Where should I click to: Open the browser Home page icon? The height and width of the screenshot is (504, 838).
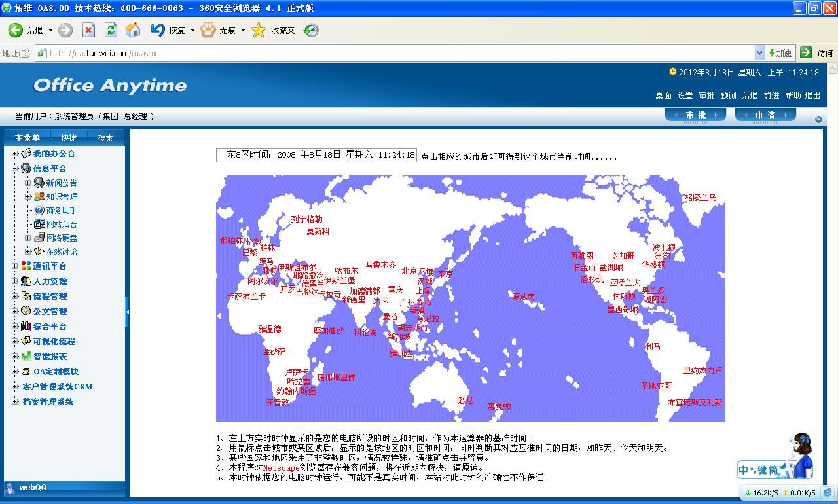point(133,30)
